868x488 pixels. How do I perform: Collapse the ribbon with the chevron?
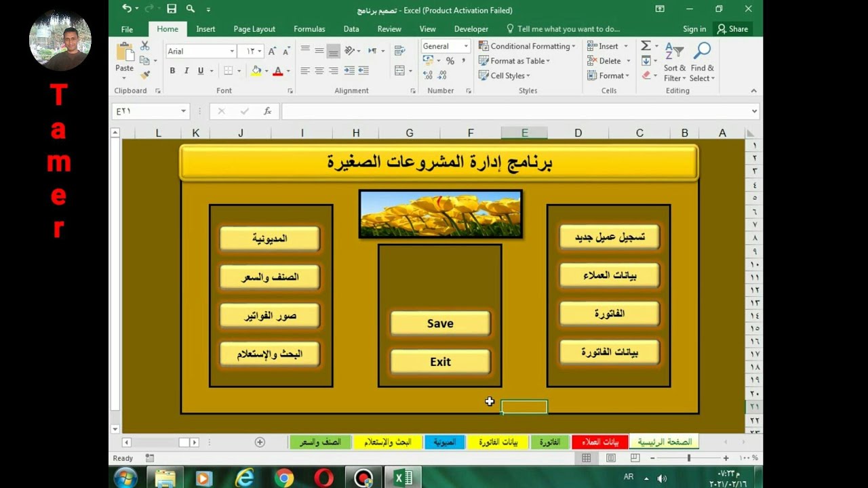pos(753,91)
